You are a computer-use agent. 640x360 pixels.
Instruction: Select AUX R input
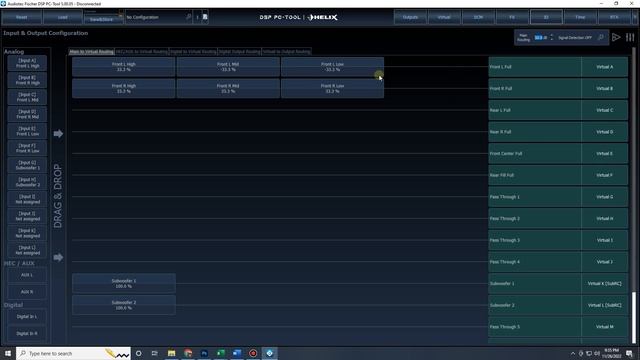point(27,292)
